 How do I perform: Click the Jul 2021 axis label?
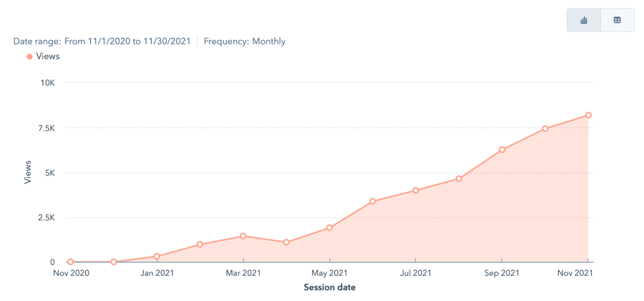416,273
